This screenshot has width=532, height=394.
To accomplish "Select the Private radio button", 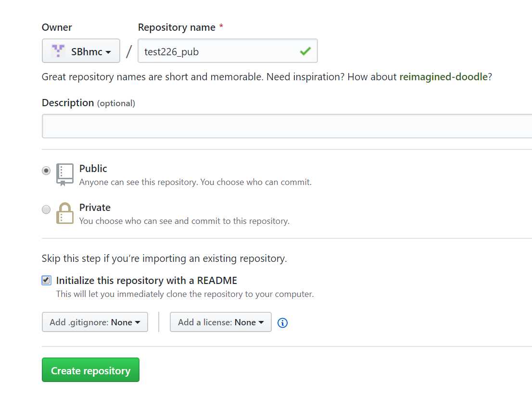I will coord(46,209).
